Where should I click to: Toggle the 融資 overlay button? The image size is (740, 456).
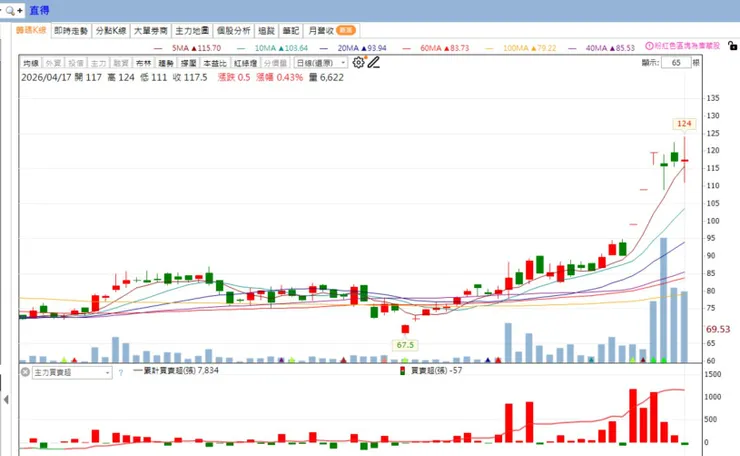(x=121, y=63)
